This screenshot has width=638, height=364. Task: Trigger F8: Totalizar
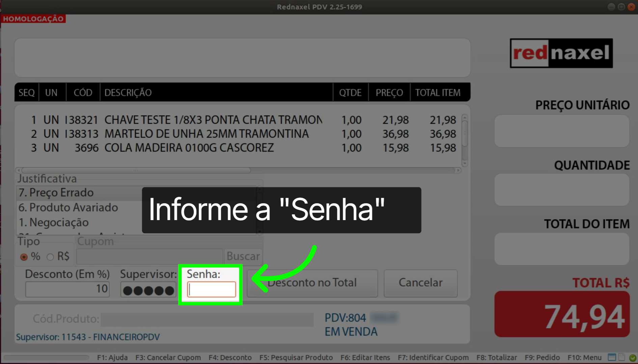coord(497,358)
